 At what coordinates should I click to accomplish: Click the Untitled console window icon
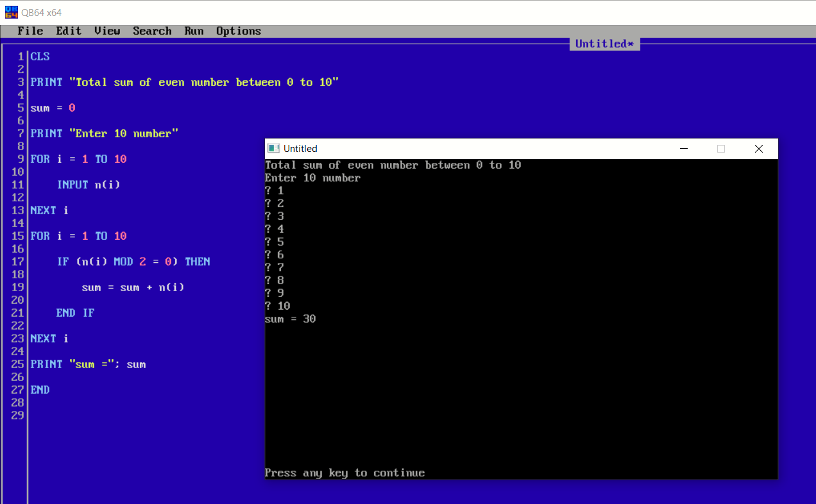point(273,148)
